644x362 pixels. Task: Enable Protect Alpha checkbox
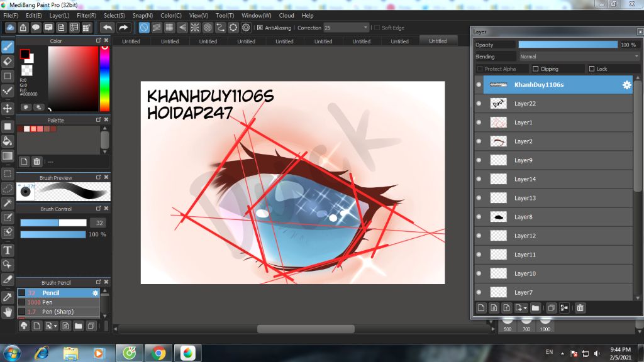coord(480,69)
